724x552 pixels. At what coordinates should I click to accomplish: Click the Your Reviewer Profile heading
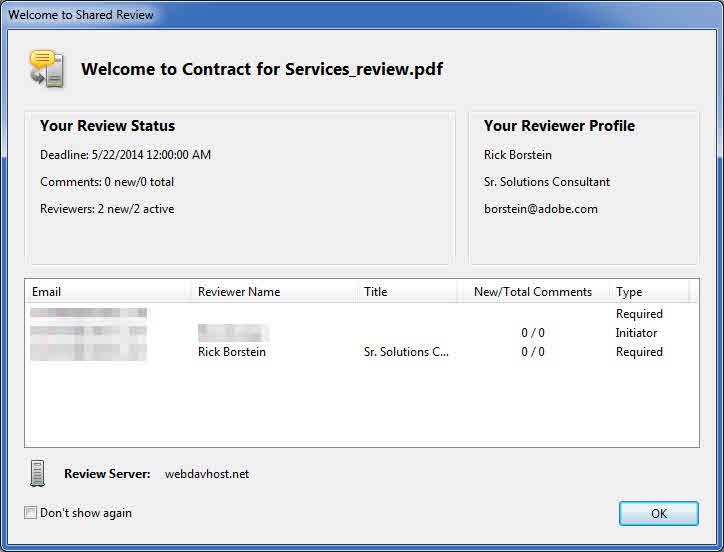tap(559, 126)
